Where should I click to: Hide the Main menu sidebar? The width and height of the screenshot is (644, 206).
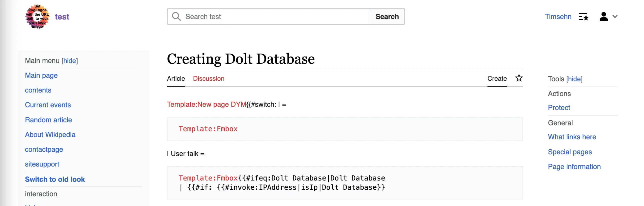click(x=70, y=61)
